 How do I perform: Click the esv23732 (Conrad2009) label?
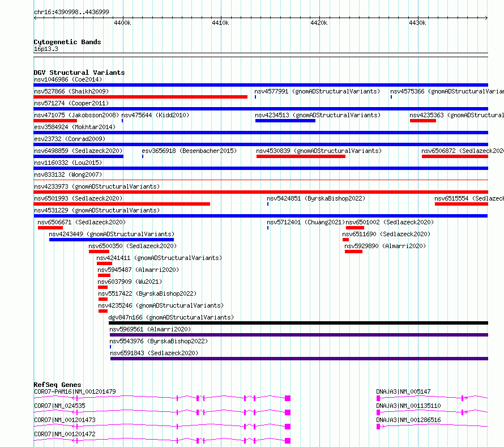pos(70,139)
